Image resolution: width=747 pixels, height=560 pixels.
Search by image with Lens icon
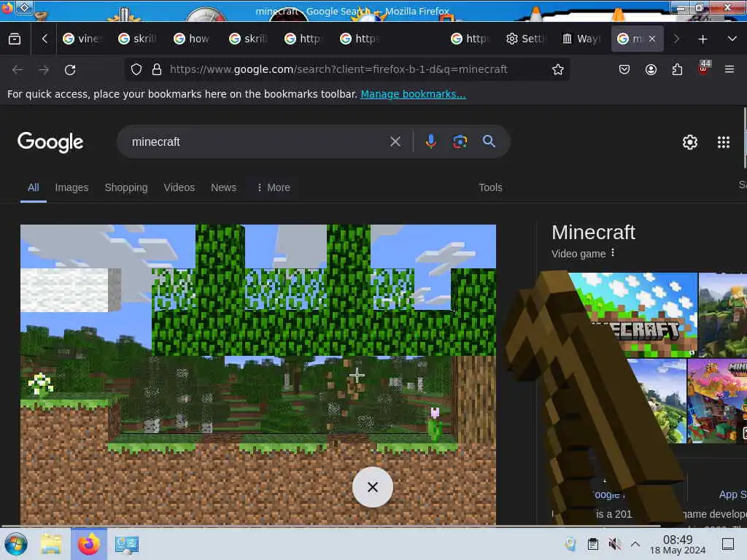tap(460, 142)
